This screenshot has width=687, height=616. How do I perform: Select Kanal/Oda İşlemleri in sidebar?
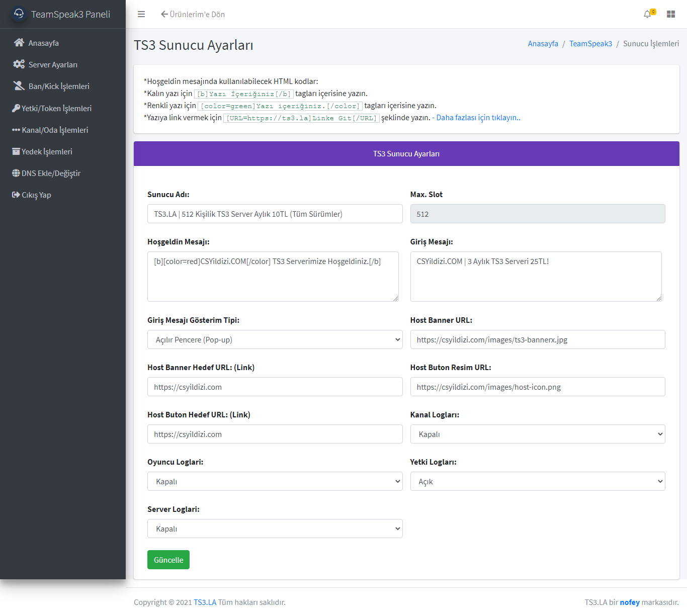point(55,130)
